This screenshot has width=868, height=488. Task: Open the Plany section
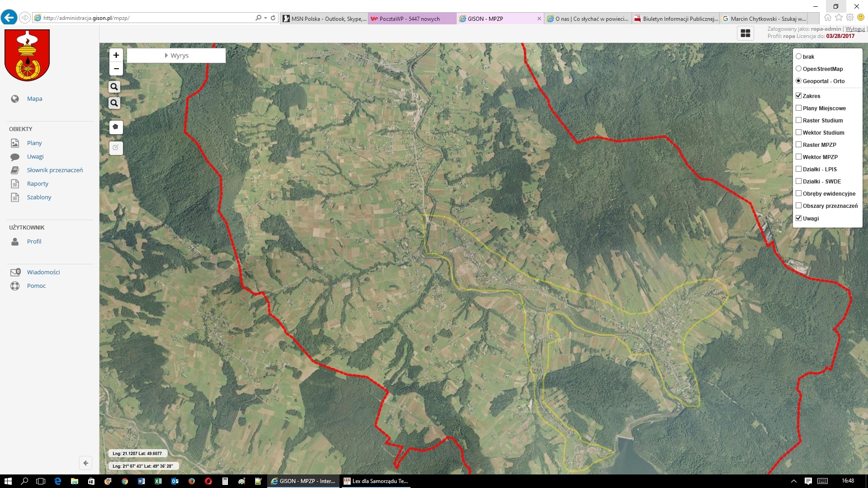[34, 143]
